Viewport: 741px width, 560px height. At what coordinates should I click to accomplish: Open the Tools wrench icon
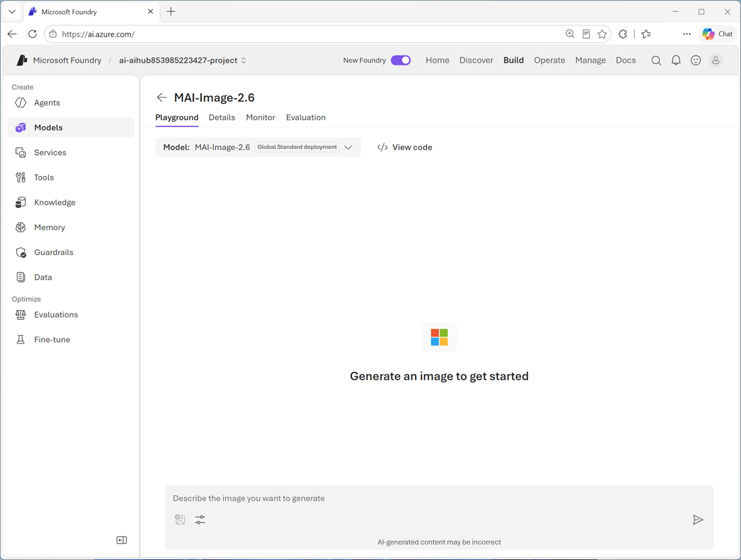21,177
